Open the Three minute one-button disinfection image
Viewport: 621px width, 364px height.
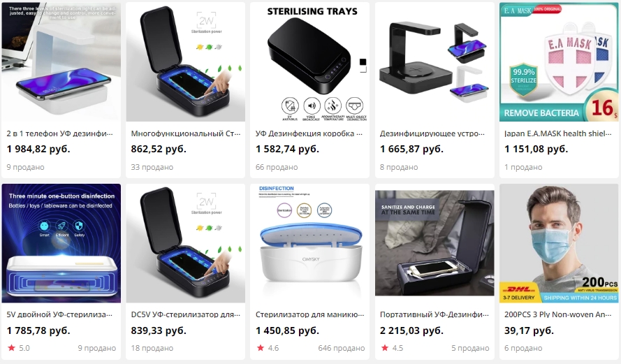(x=61, y=243)
